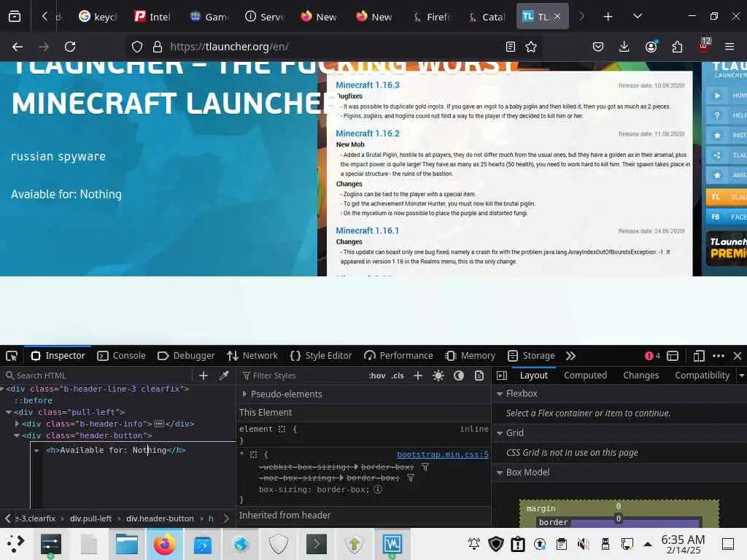Viewport: 747px width, 560px height.
Task: Launch Firefox from the taskbar
Action: tap(164, 544)
